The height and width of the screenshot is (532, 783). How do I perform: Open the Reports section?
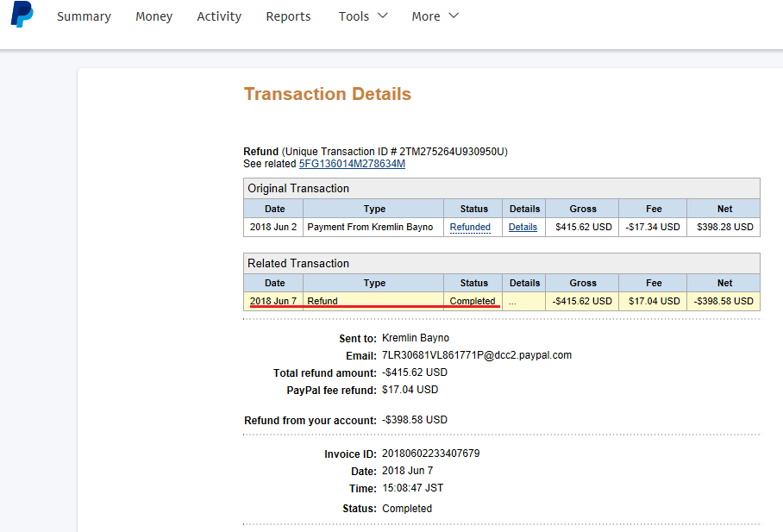(288, 16)
